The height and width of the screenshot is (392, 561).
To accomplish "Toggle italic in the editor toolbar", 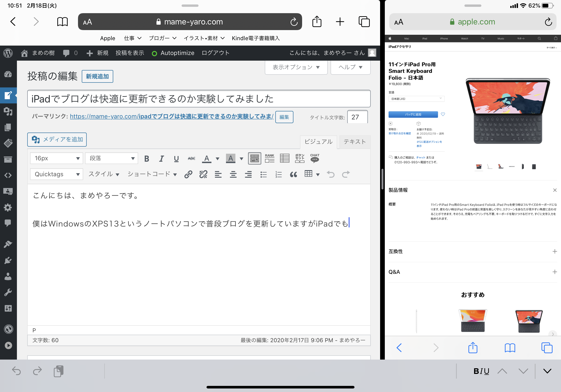I will pyautogui.click(x=161, y=159).
